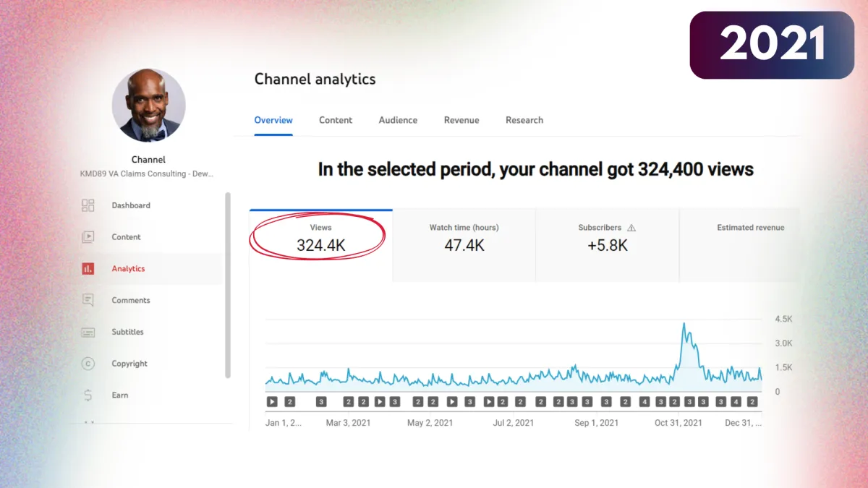Click the 324.4K views value
The height and width of the screenshot is (488, 868).
coord(321,246)
